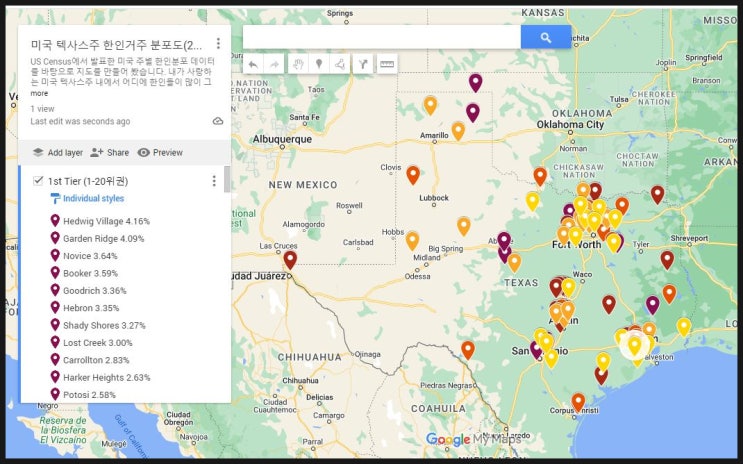The height and width of the screenshot is (464, 743).
Task: Activate the measure distances ruler tool
Action: click(x=386, y=64)
